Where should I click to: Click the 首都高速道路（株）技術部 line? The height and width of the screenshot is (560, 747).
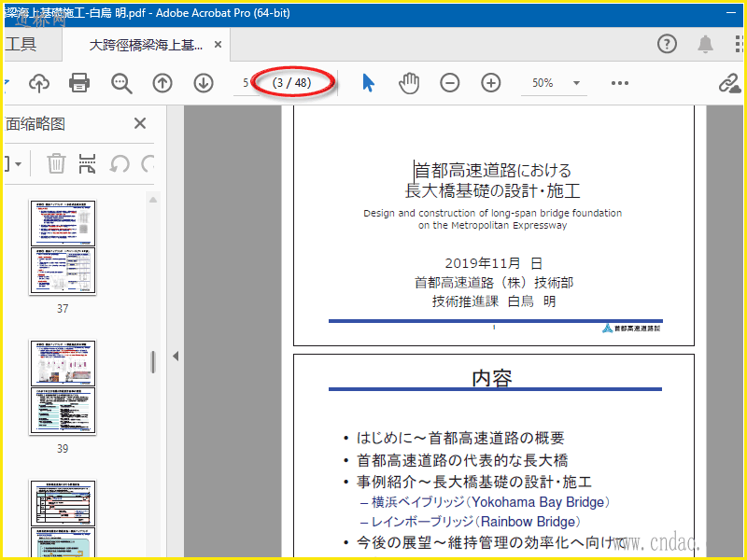coord(494,283)
